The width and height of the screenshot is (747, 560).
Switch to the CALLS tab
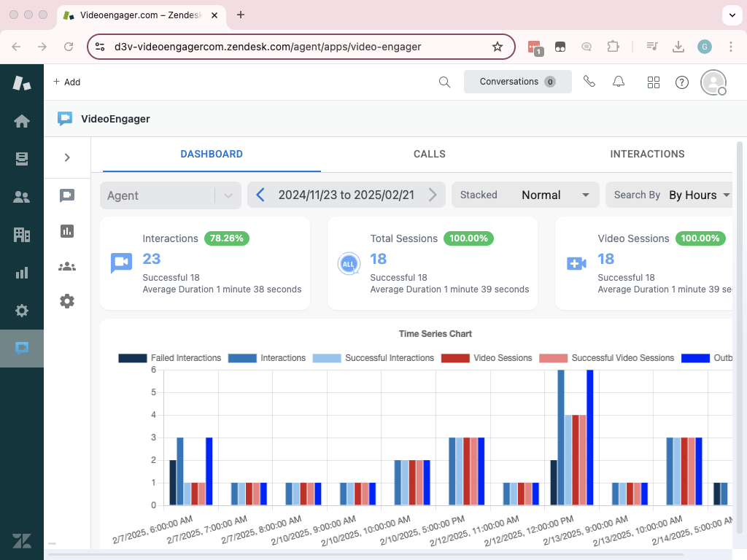click(x=429, y=154)
